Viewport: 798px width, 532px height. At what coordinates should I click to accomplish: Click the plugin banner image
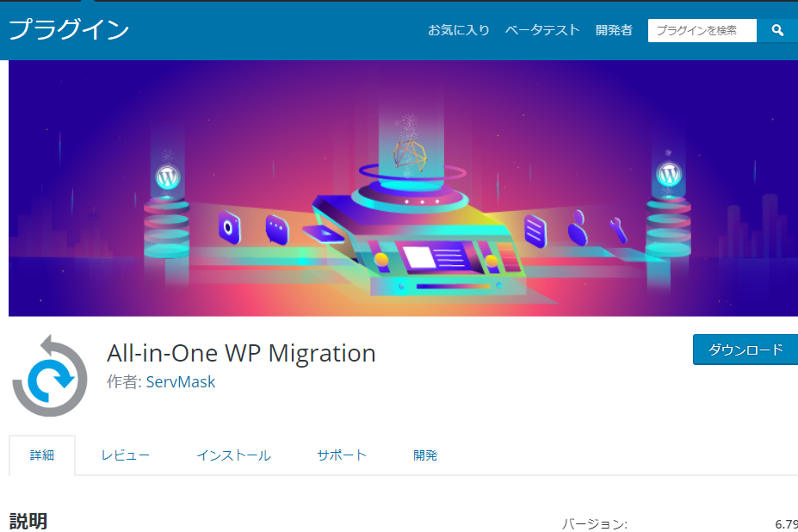pos(403,189)
